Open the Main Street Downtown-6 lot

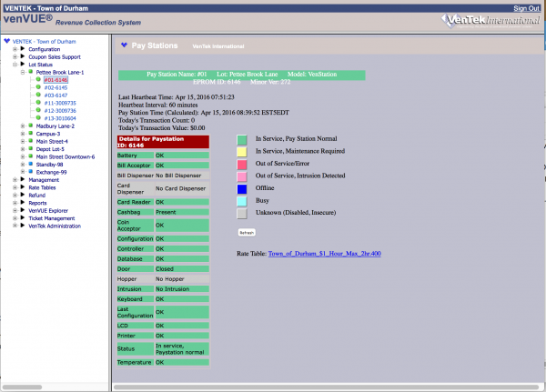tap(66, 157)
